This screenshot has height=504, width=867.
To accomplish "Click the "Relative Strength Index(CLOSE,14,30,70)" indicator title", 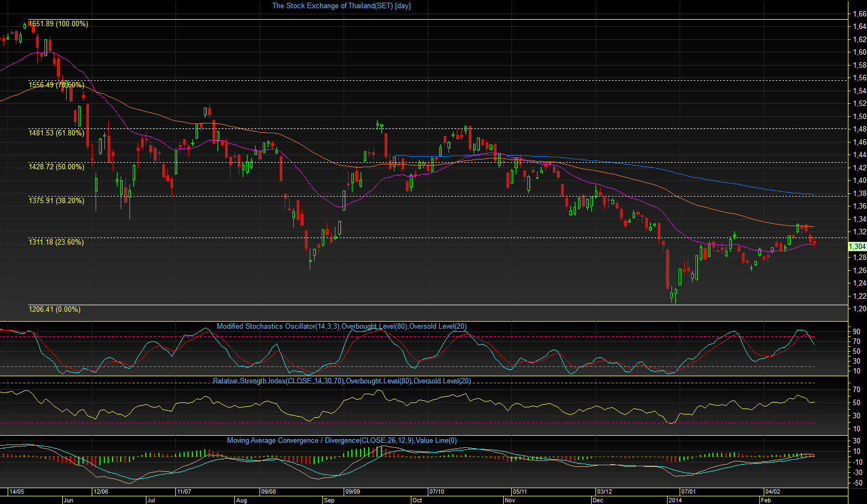I will coord(278,381).
